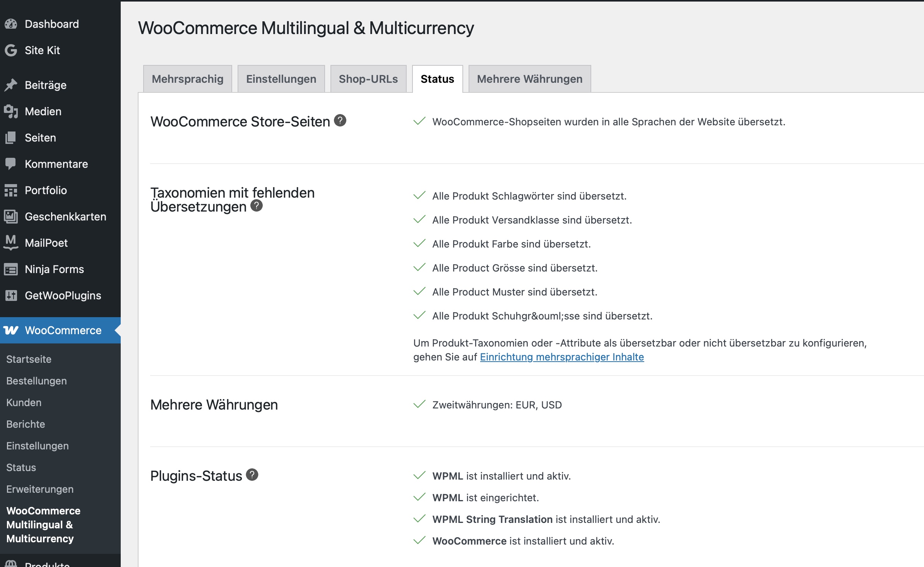Open WooCommerce Multilingual & Multicurrency submenu

[43, 525]
